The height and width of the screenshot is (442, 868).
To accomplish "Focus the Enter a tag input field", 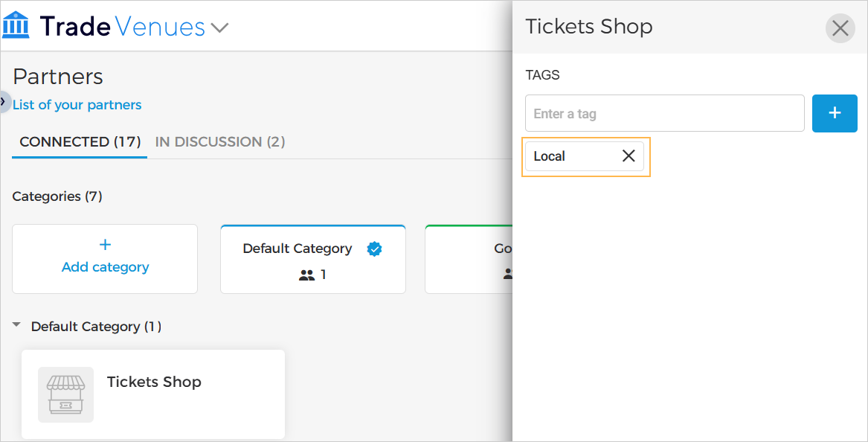I will click(664, 114).
